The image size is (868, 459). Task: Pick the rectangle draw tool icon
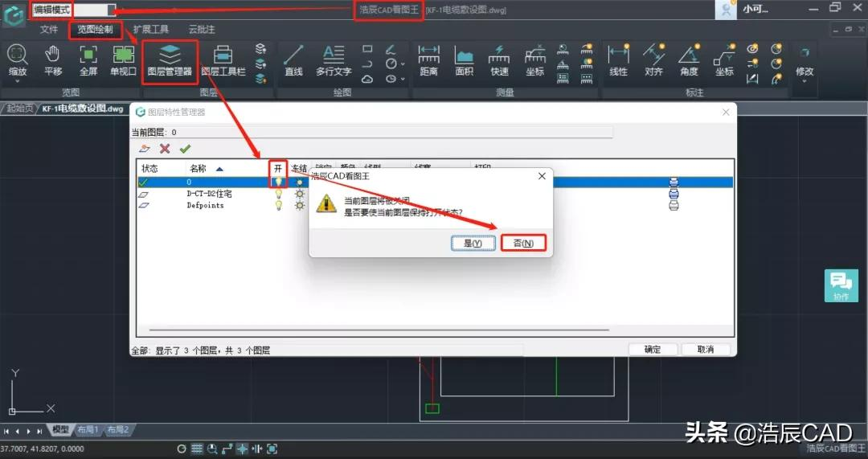(367, 49)
